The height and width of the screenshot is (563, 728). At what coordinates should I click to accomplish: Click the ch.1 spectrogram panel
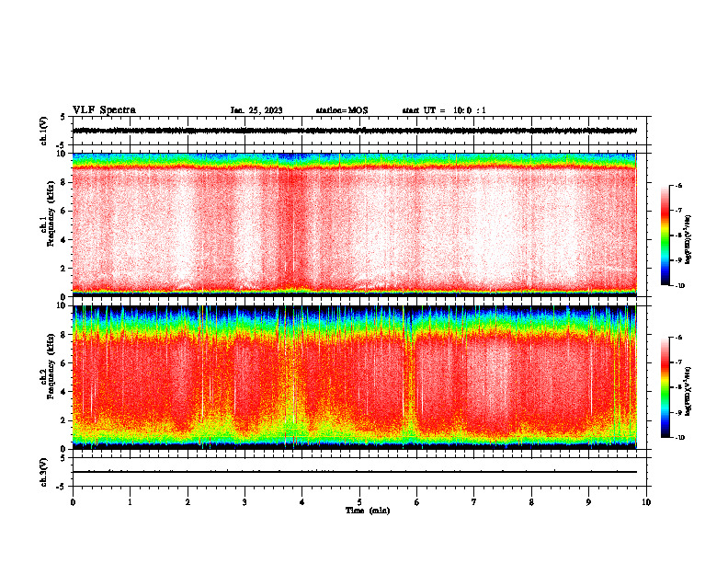[355, 224]
